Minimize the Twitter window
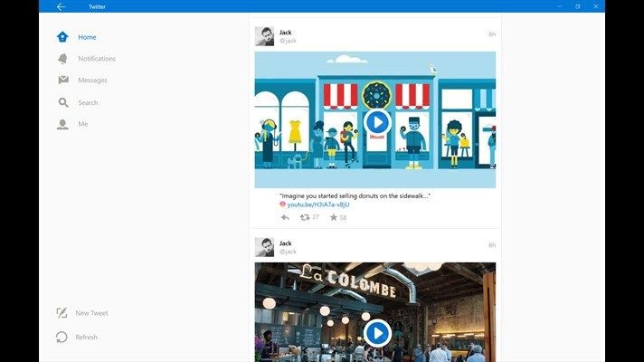The width and height of the screenshot is (644, 362). 560,6
